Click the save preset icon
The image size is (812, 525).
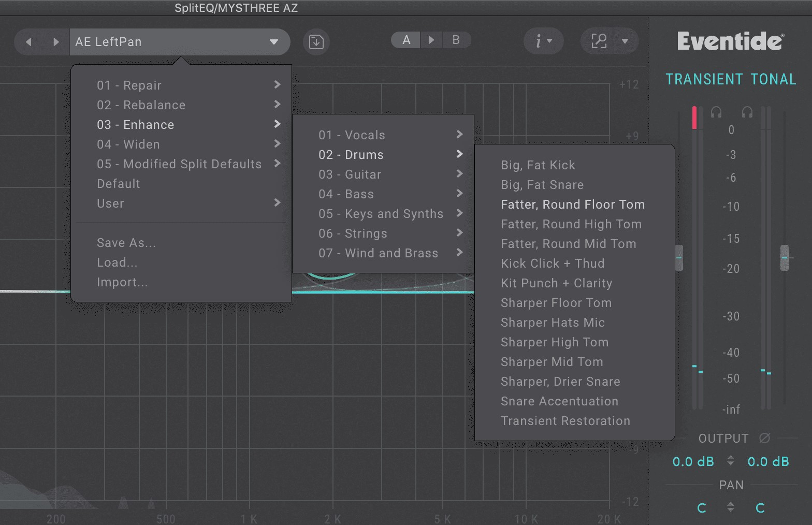pyautogui.click(x=316, y=41)
